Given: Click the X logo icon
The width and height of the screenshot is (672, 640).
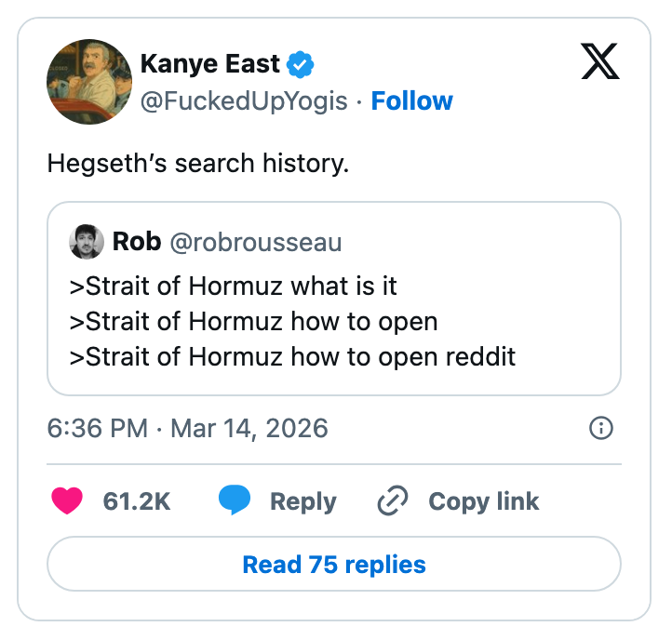Looking at the screenshot, I should pyautogui.click(x=602, y=63).
